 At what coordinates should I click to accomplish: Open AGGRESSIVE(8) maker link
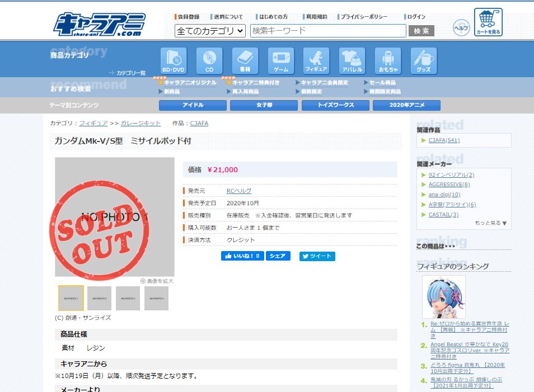(x=449, y=185)
